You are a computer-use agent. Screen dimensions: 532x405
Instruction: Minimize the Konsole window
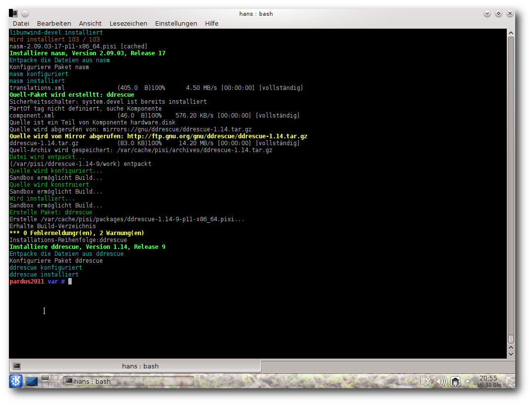(487, 13)
